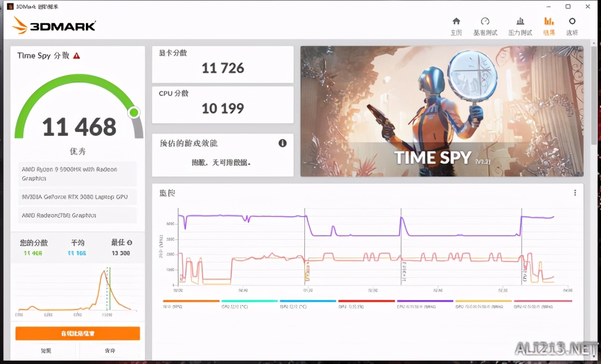Toggle the red legend series in monitoring chart
This screenshot has height=364, width=601.
[x=366, y=304]
